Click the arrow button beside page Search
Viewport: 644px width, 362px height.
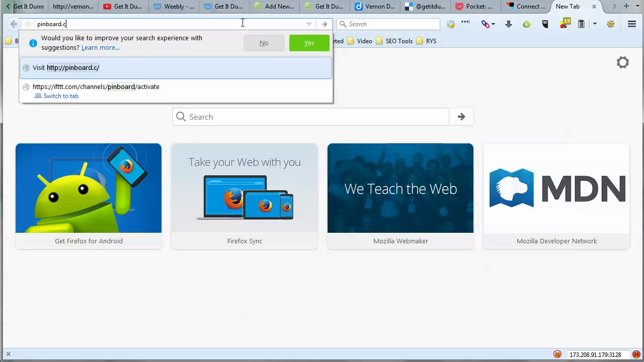point(461,117)
